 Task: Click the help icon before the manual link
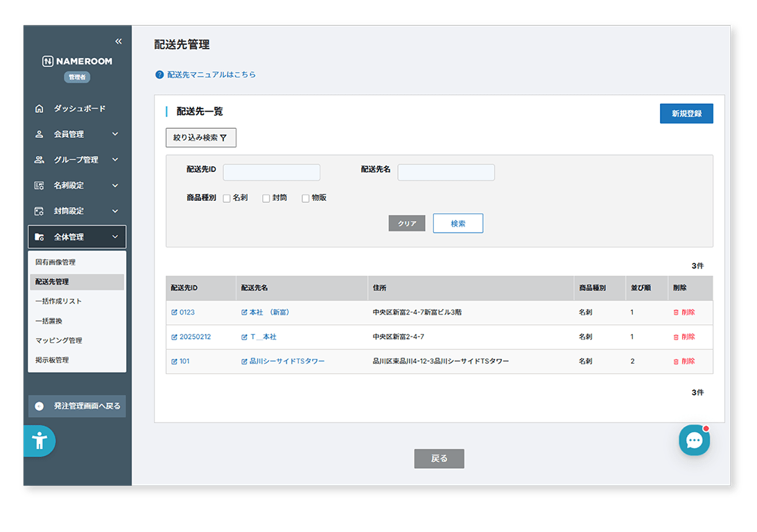click(x=159, y=74)
